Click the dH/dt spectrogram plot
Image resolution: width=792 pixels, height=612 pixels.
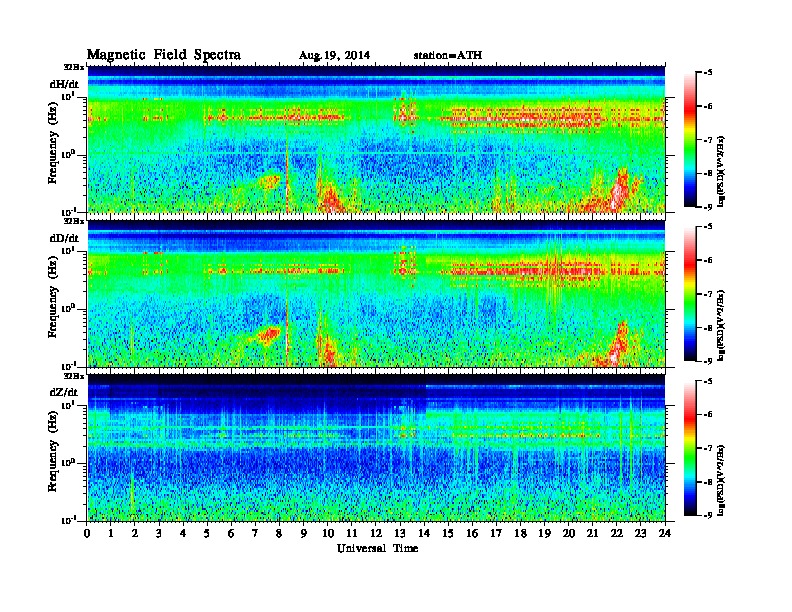tap(376, 139)
